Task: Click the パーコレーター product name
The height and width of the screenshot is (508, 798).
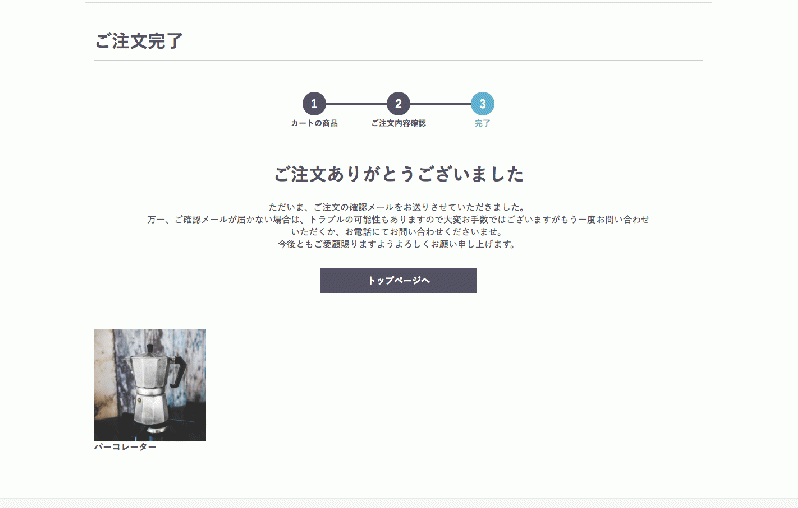Action: coord(125,447)
